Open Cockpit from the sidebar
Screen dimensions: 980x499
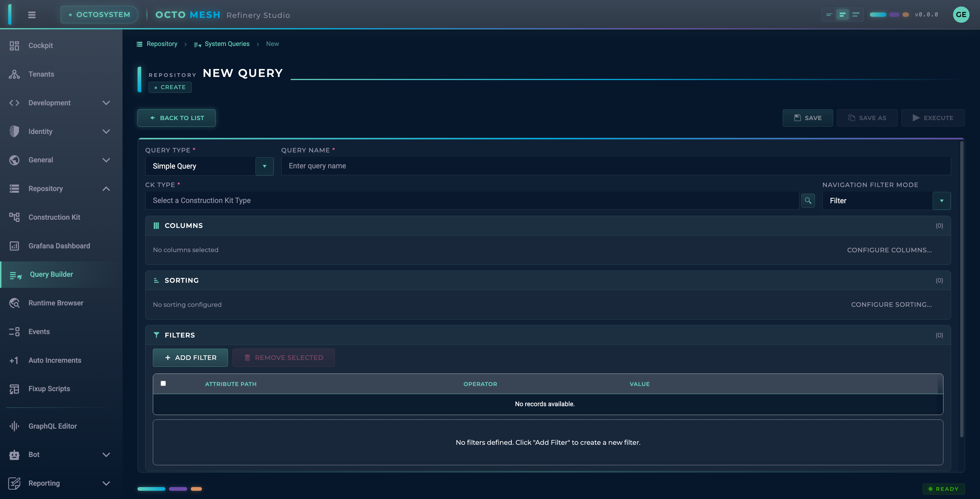click(x=61, y=46)
